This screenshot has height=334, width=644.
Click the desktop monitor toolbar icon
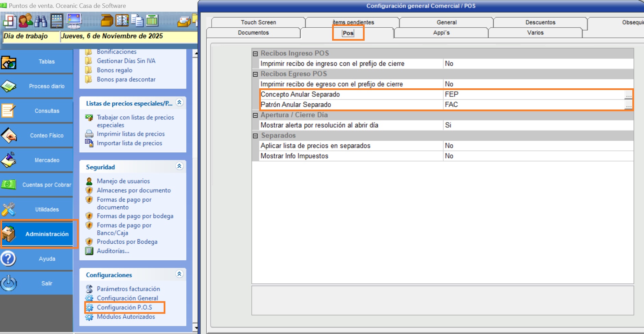74,21
